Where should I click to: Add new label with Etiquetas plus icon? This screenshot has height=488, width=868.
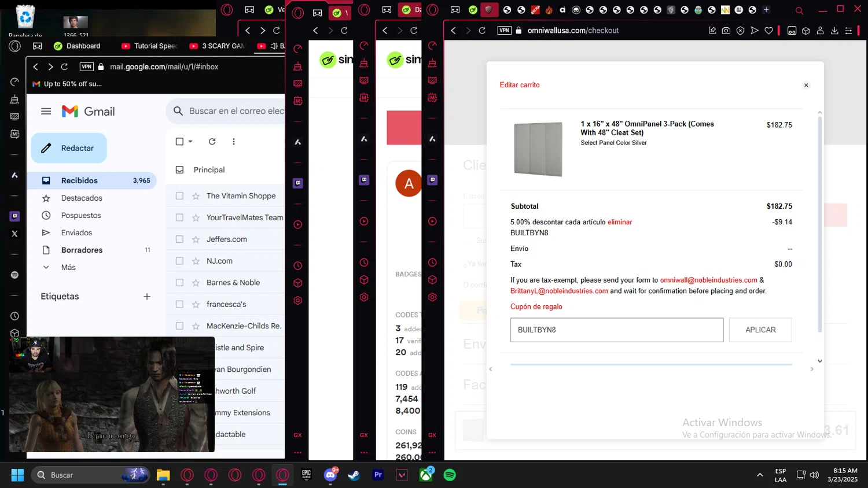point(147,297)
